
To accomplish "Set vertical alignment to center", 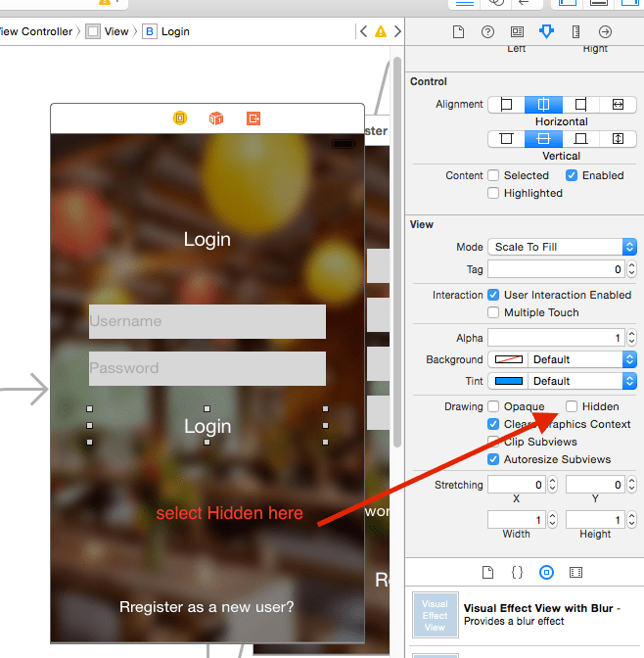I will 543,138.
